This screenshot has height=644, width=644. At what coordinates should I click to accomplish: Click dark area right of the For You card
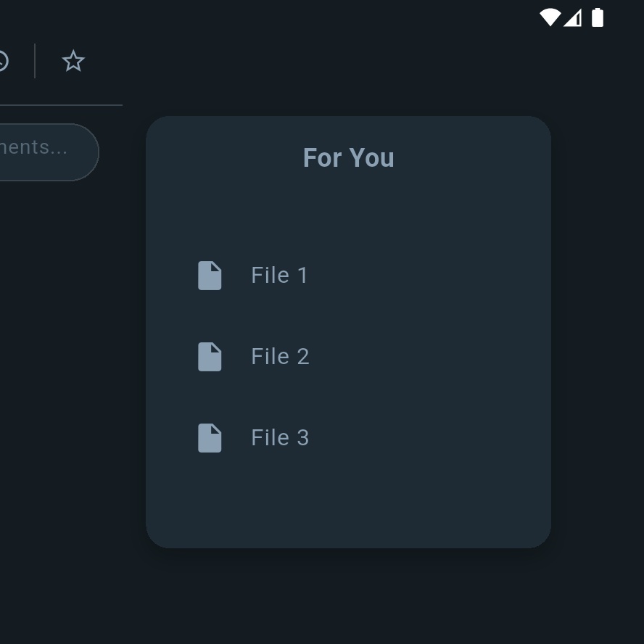(x=598, y=329)
